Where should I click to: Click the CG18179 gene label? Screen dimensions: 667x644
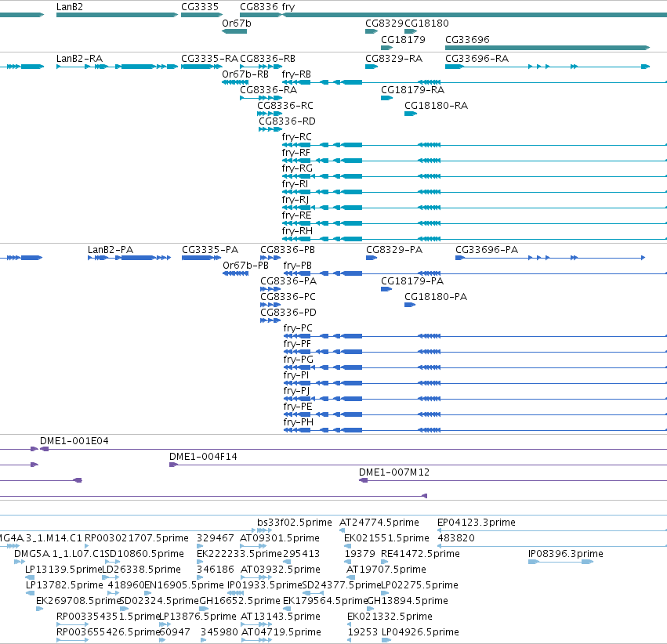pyautogui.click(x=403, y=40)
